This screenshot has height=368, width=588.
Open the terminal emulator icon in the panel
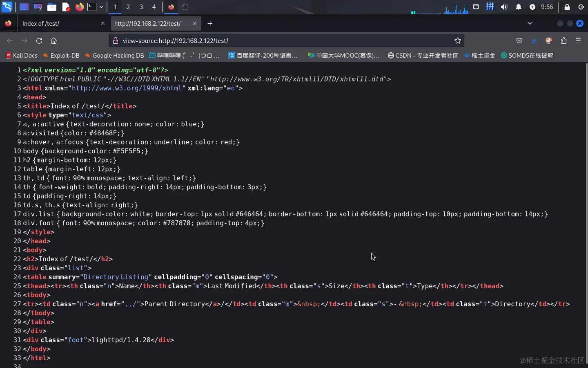(x=92, y=7)
